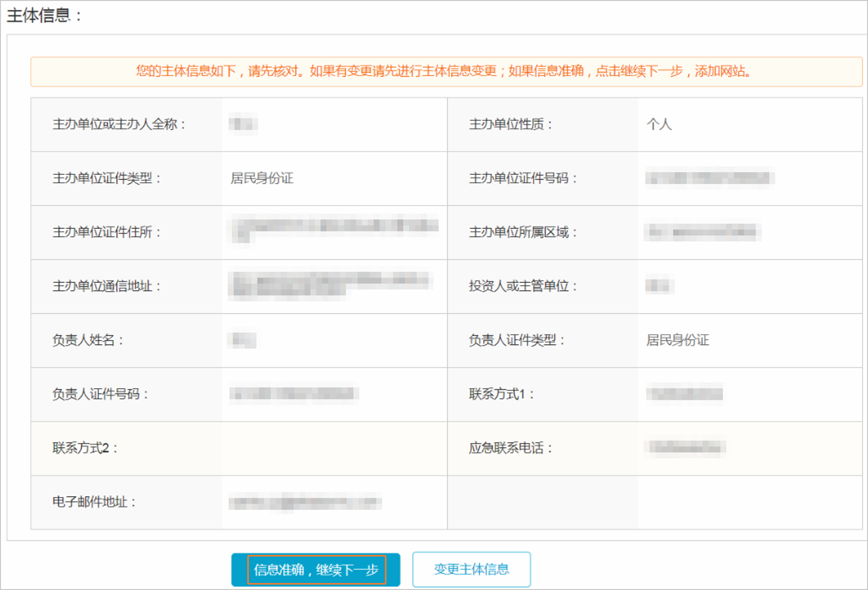Click the 信息准确，继续下一步 button
The height and width of the screenshot is (590, 868).
[316, 569]
